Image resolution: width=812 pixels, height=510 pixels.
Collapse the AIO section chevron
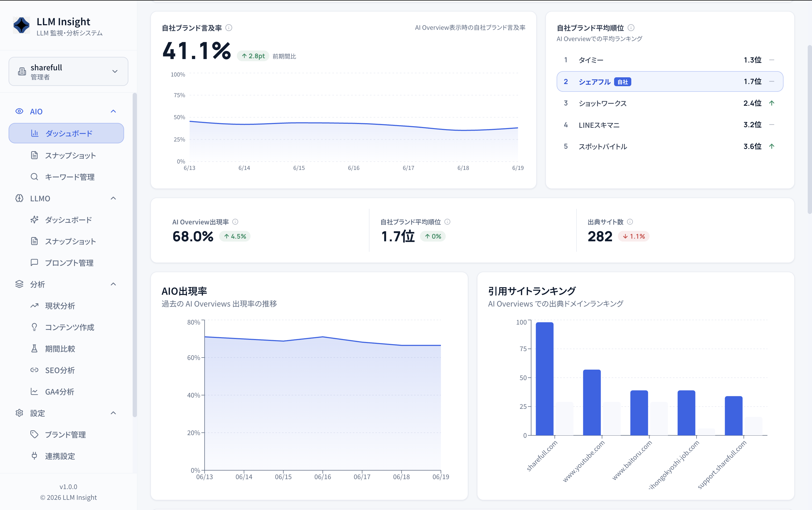pos(113,111)
